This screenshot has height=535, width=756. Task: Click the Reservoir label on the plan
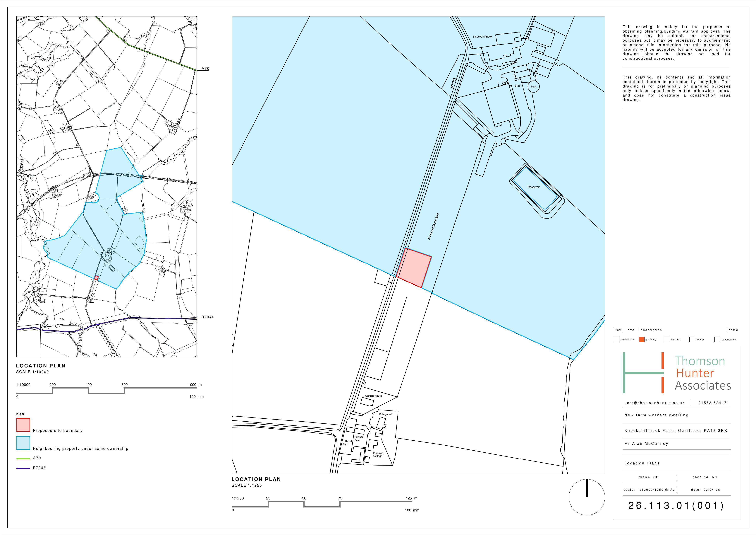coord(534,187)
